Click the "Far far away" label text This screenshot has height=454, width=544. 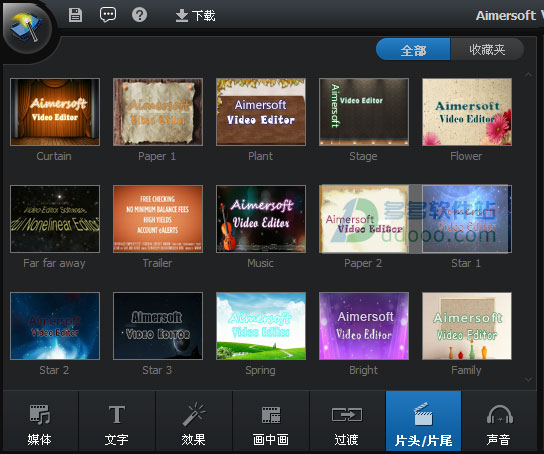click(x=54, y=263)
